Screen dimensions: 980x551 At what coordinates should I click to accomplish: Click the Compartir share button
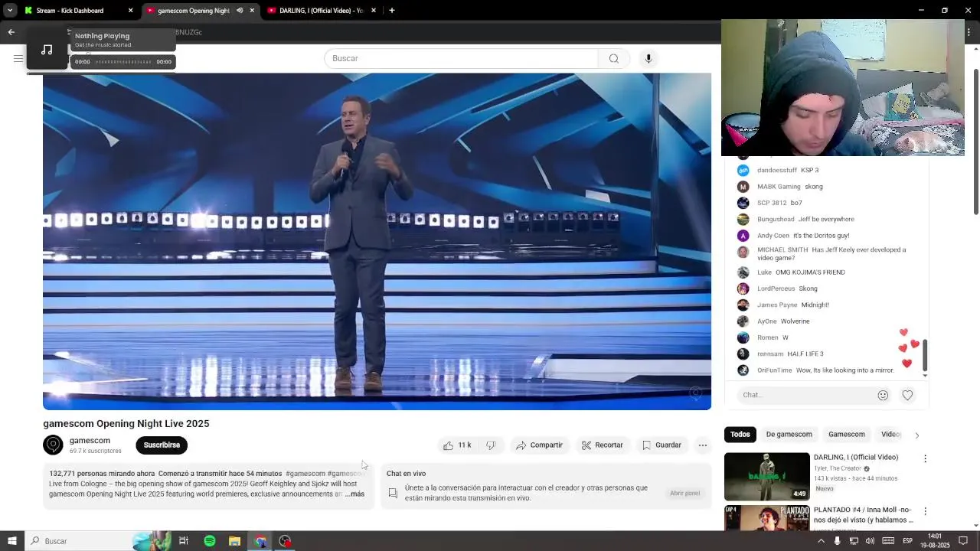click(539, 445)
